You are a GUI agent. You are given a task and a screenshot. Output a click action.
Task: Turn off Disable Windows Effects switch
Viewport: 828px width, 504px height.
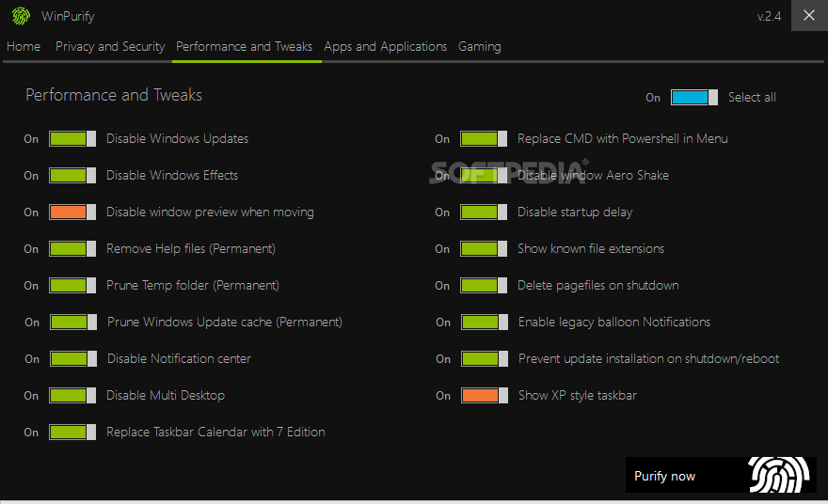coord(72,175)
